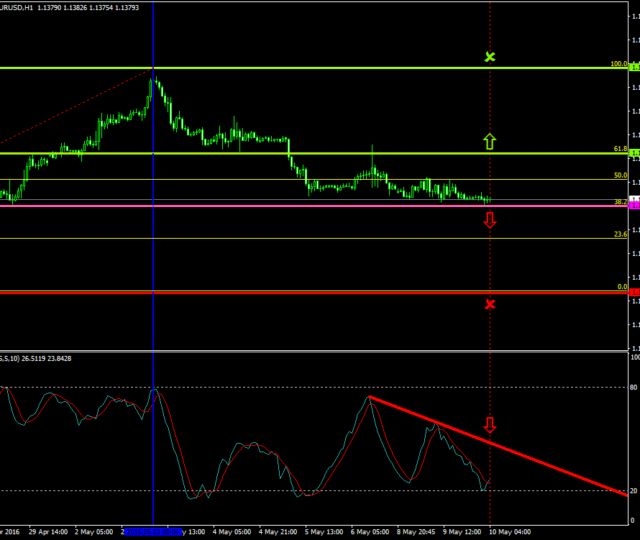Select the red down arrow in the stochastic panel
Screen dimensions: 640x540
490,425
